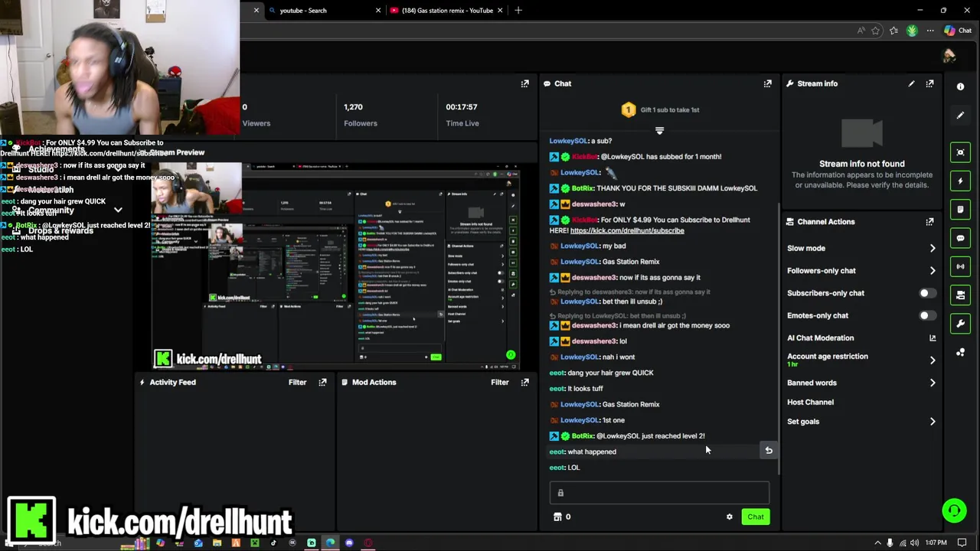
Task: Click the three-dots layout icon in sidebar
Action: point(960,352)
